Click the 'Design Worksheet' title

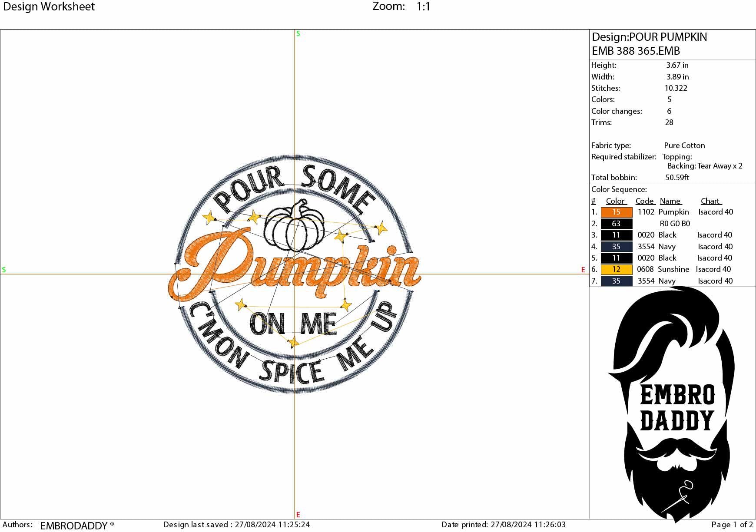(x=49, y=7)
